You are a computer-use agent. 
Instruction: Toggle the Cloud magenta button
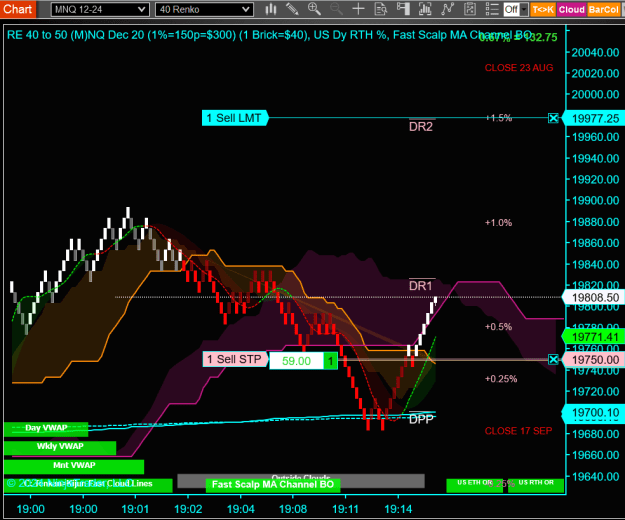click(571, 9)
